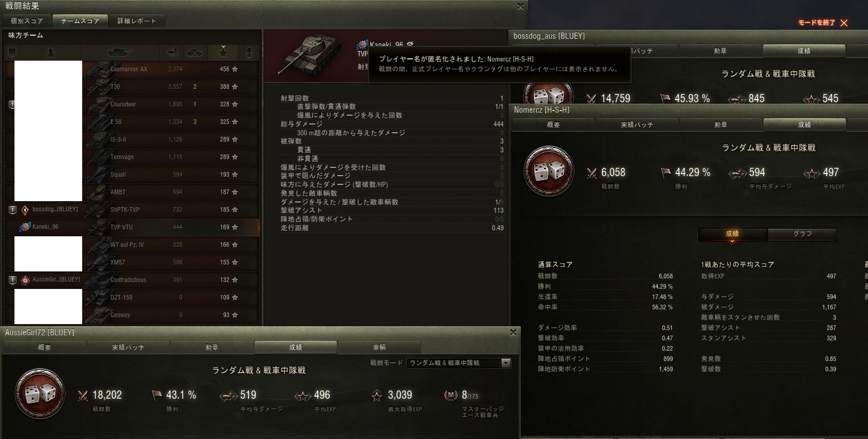Open 個別スコア tab
The image size is (868, 439).
click(x=27, y=21)
